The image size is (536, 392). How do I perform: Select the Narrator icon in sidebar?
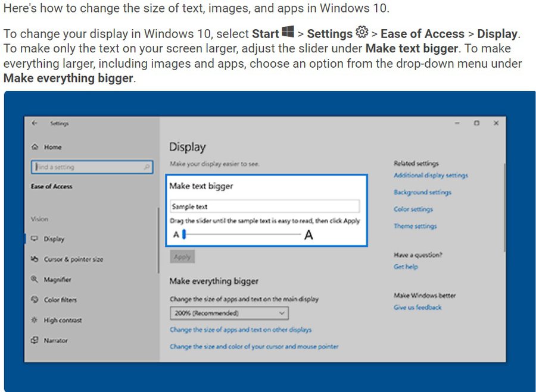pos(34,340)
